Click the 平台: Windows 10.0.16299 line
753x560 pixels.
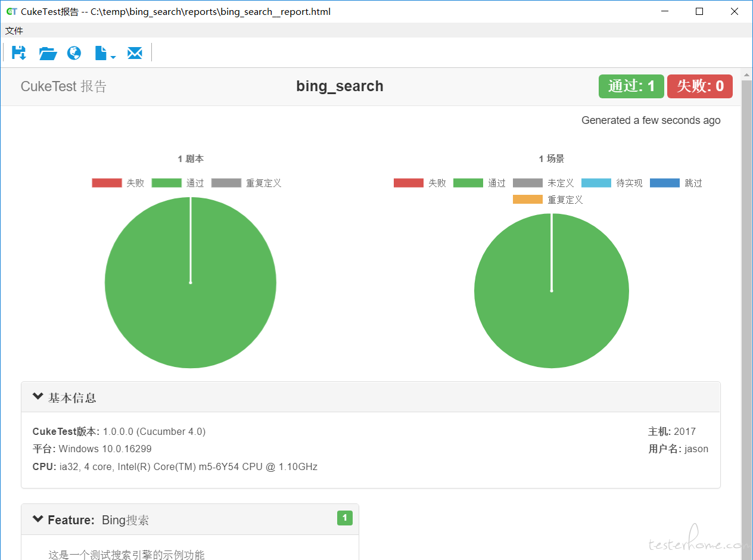(92, 449)
